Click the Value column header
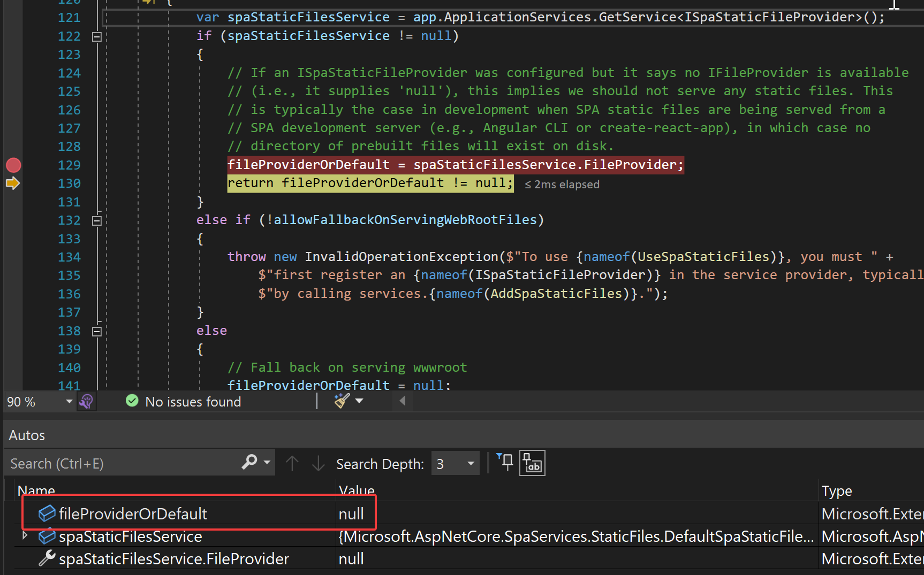The height and width of the screenshot is (575, 924). pyautogui.click(x=577, y=490)
